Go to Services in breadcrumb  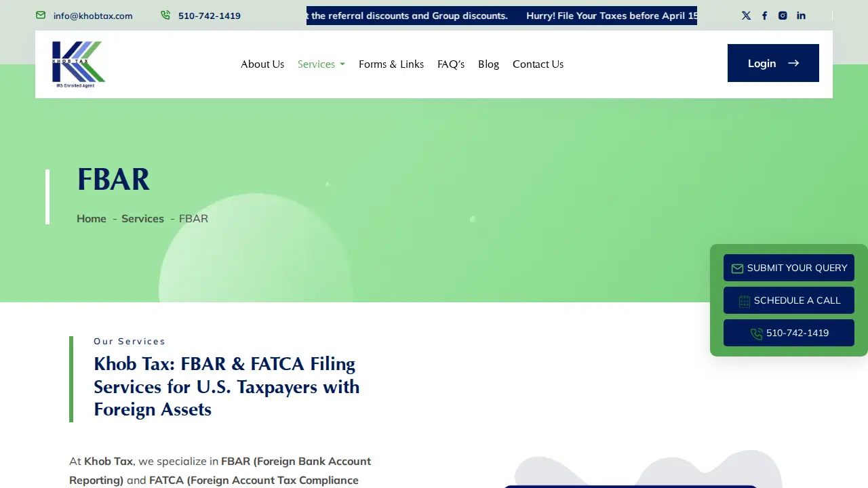click(x=142, y=218)
